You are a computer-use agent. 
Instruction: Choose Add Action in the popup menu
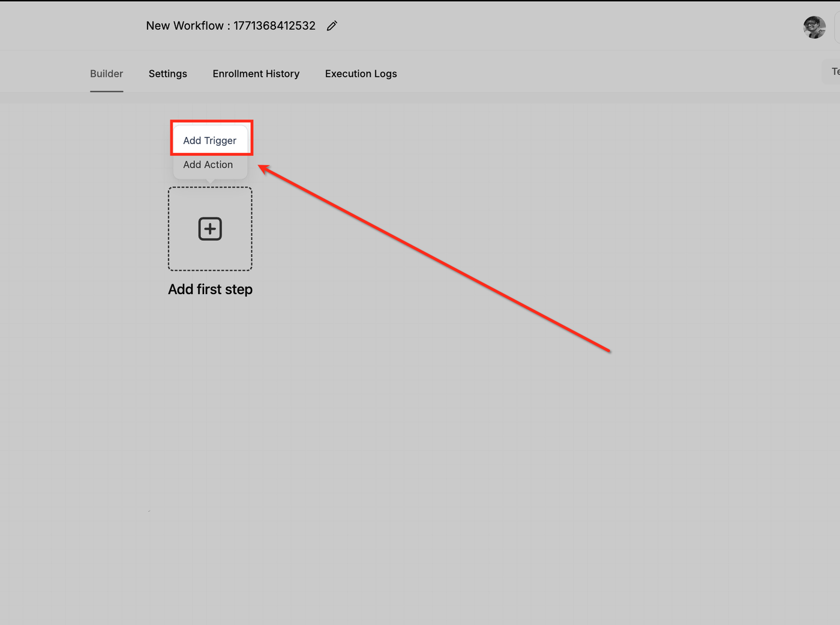(208, 165)
